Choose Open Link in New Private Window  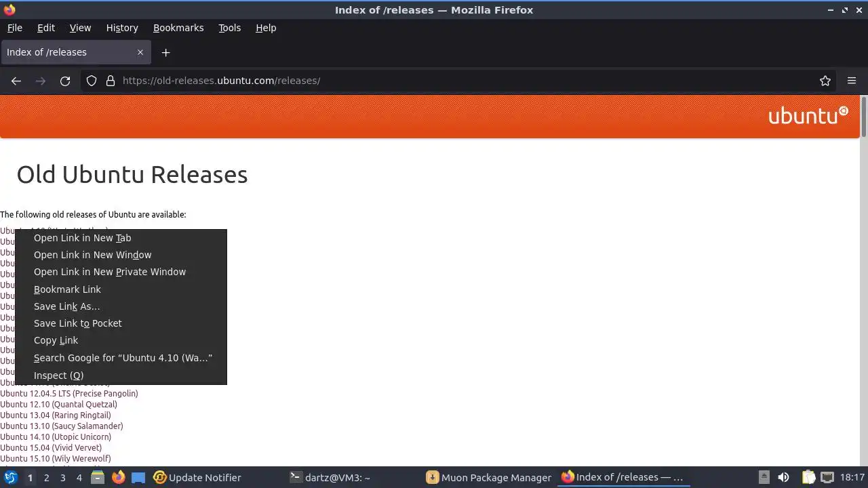point(121,272)
